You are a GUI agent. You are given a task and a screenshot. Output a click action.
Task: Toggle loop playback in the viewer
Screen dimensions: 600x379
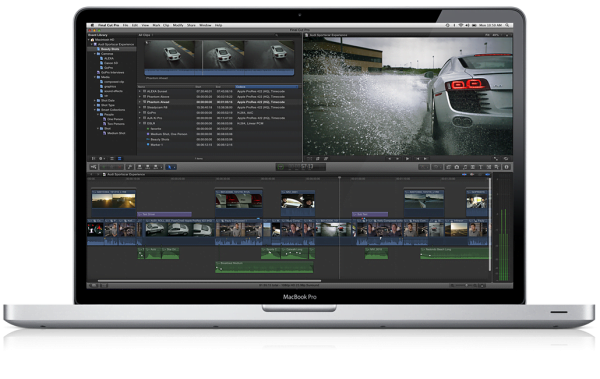pyautogui.click(x=506, y=158)
